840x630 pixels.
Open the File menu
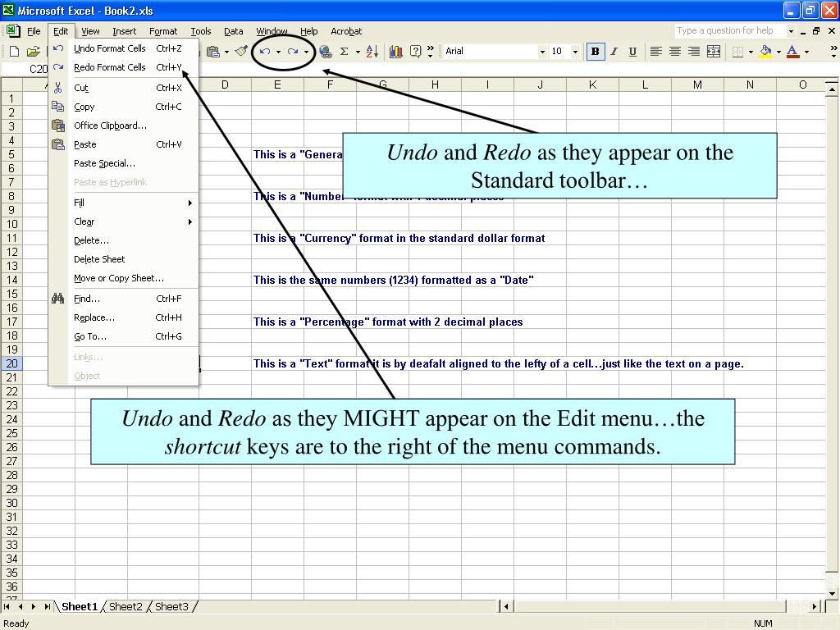(x=34, y=31)
